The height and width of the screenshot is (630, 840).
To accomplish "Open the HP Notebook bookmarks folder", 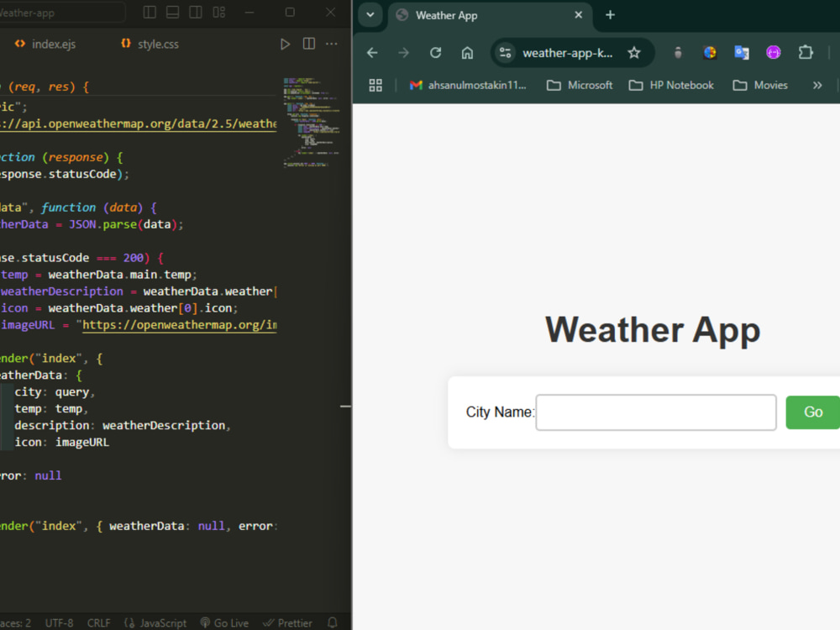I will [x=671, y=85].
